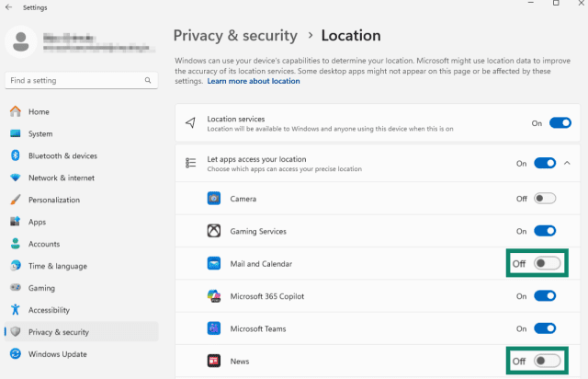Screen dimensions: 588x379
Task: Click the Gaming controller icon
Action: coord(16,288)
